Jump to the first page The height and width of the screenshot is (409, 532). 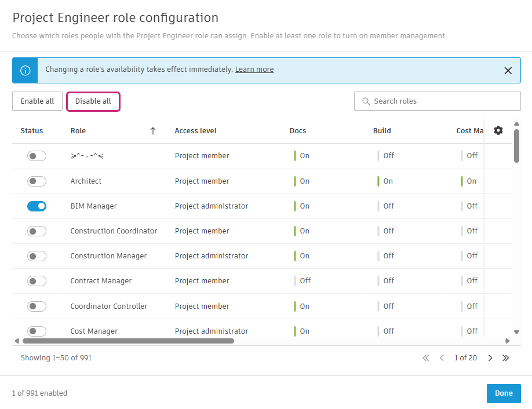(x=426, y=358)
